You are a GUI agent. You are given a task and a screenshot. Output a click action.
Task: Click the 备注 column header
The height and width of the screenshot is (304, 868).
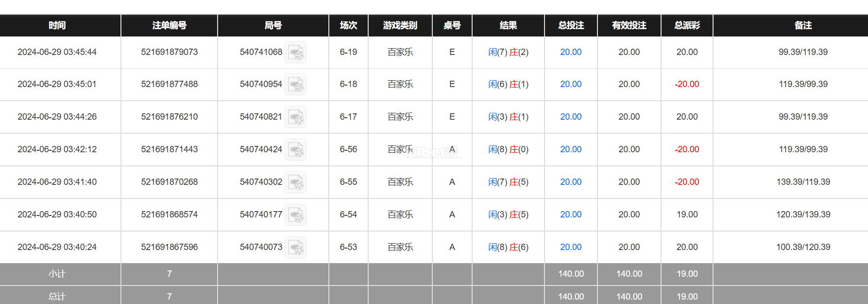tap(803, 25)
